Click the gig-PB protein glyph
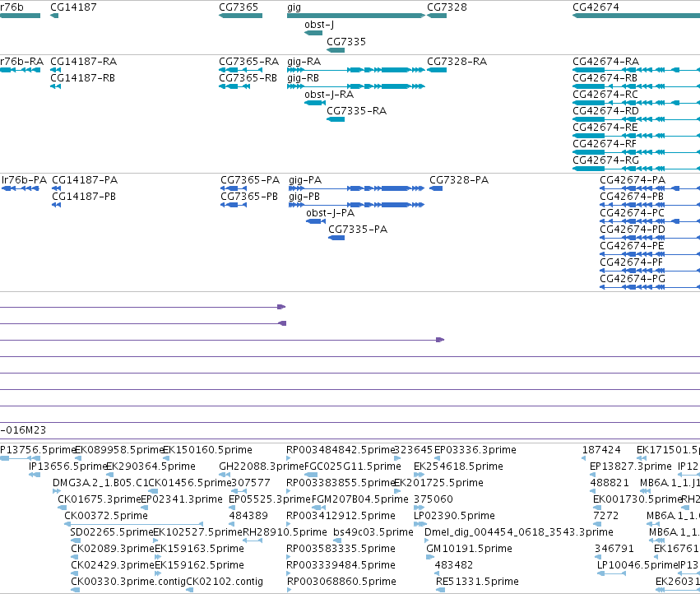 click(x=356, y=205)
